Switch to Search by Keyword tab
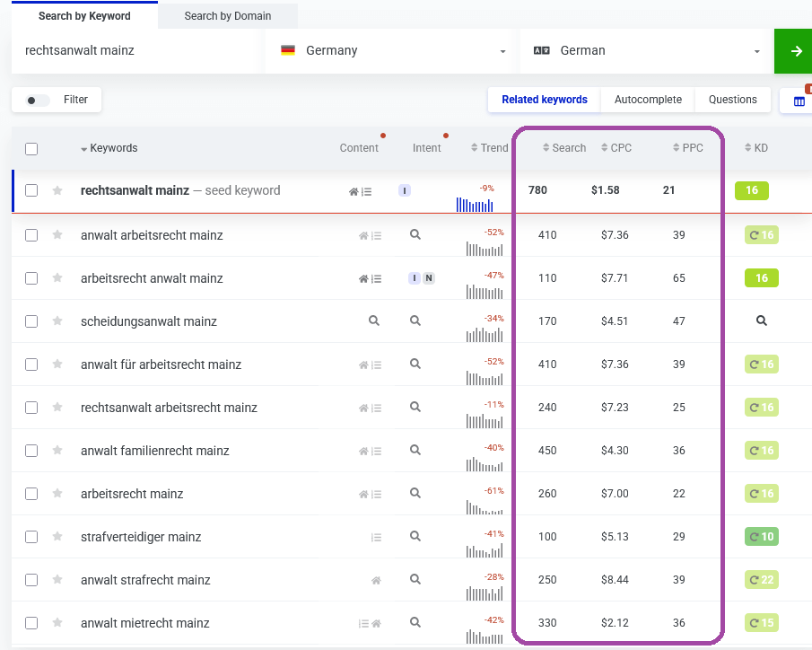This screenshot has height=650, width=812. click(x=84, y=16)
